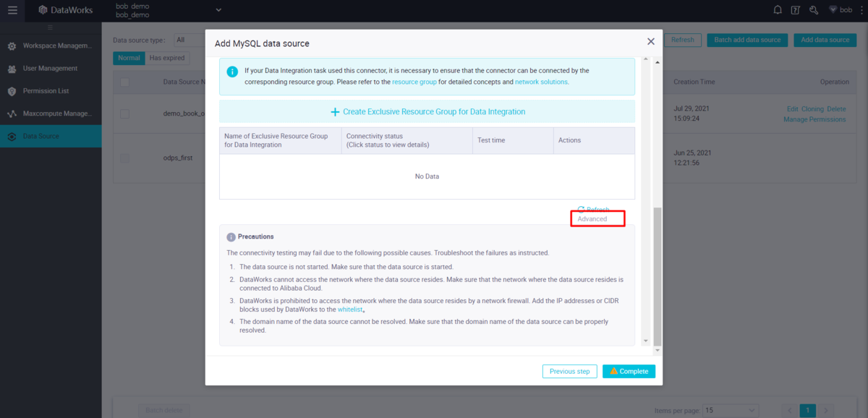Viewport: 868px width, 418px height.
Task: Open User Management in sidebar
Action: coord(51,68)
